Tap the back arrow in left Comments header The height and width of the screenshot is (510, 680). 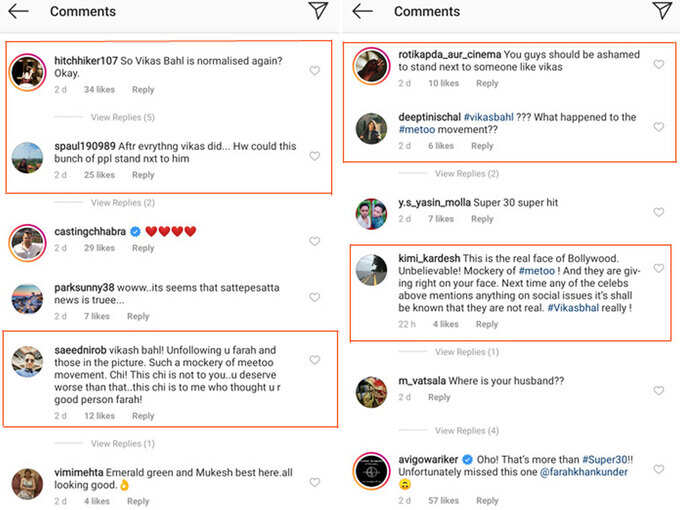[x=18, y=11]
